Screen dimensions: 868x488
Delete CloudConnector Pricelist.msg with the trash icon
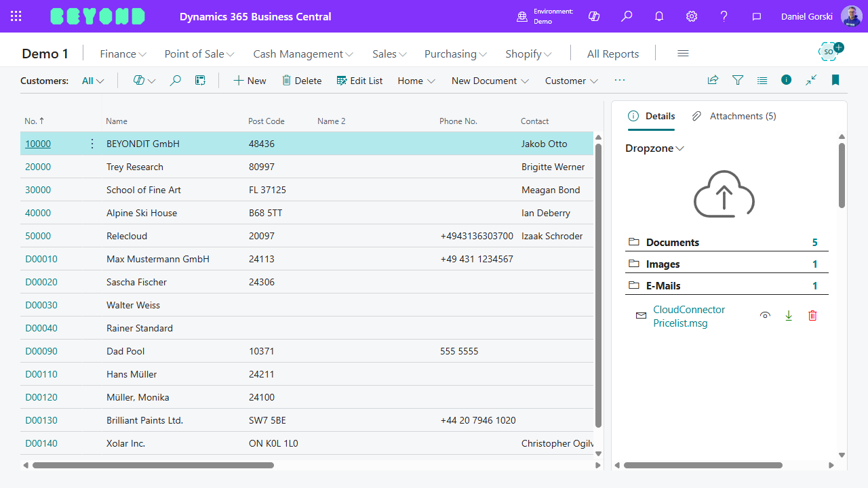pyautogui.click(x=812, y=316)
